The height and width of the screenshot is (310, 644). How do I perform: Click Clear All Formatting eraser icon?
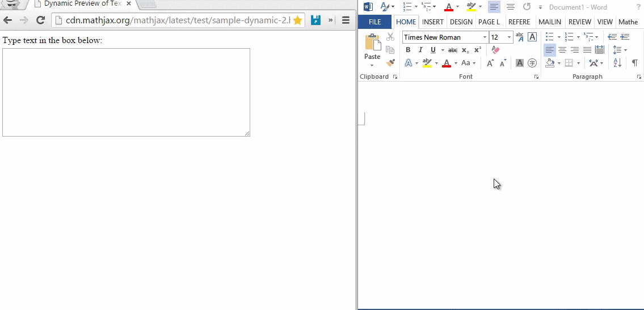pyautogui.click(x=496, y=50)
